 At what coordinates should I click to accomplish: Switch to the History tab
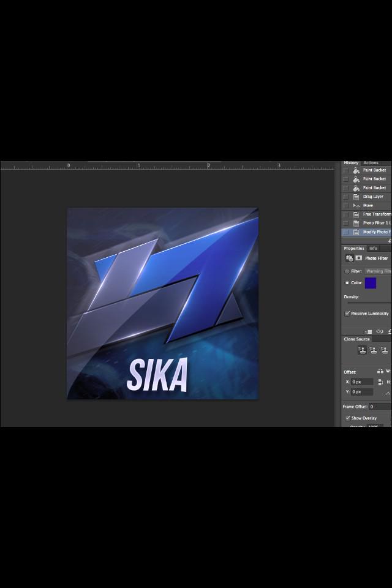click(x=351, y=163)
